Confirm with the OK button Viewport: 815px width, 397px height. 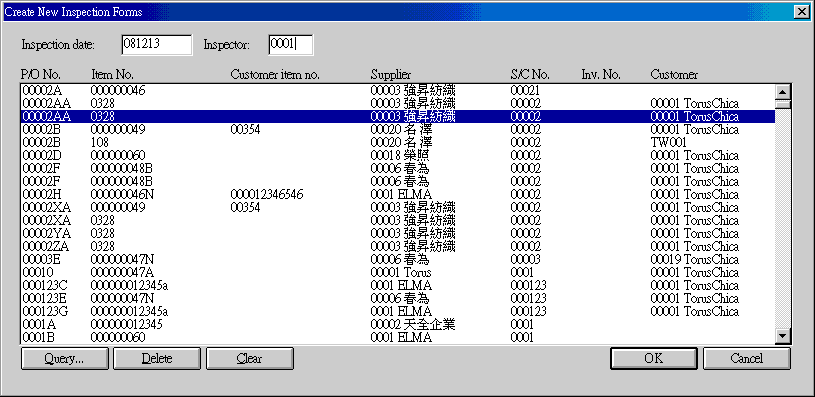coord(653,359)
